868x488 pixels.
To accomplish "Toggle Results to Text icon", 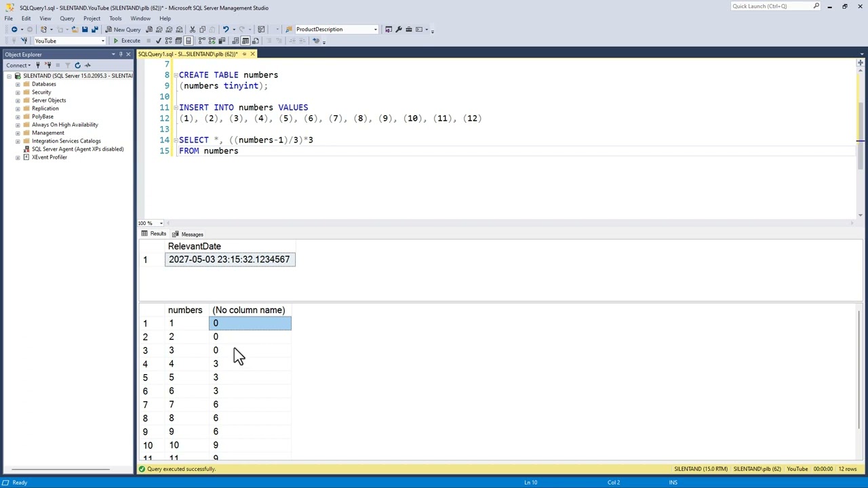I will [235, 41].
